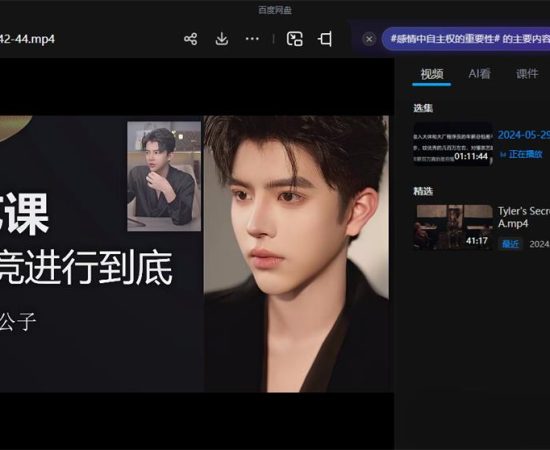Open the 01:11:44 episode thumbnail

(x=453, y=143)
